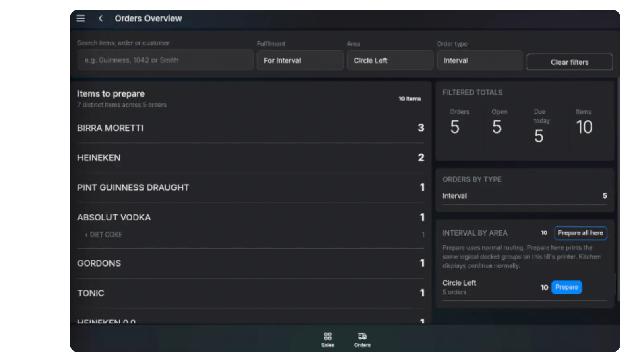The image size is (644, 362).
Task: Open the hamburger menu
Action: [80, 19]
